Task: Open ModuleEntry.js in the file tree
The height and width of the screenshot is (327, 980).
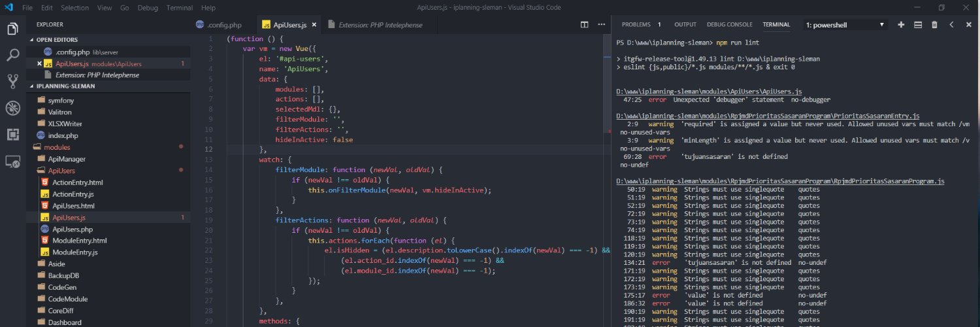Action: pos(75,252)
